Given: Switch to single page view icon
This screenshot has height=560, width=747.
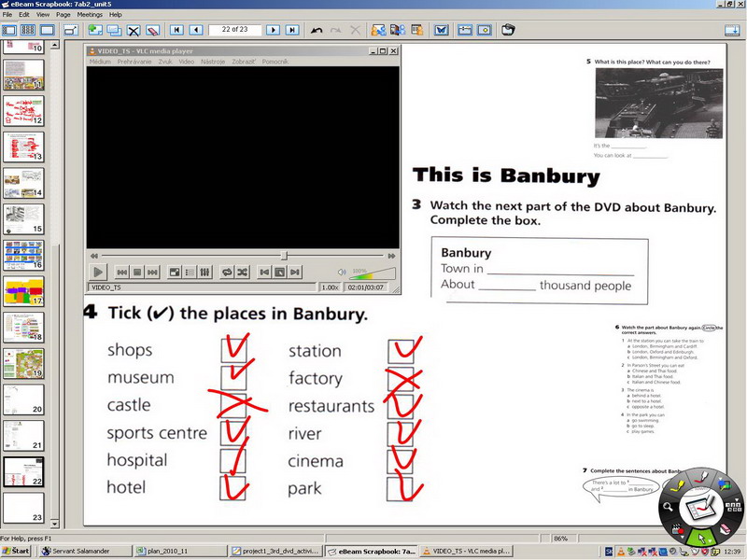Looking at the screenshot, I should 9,30.
